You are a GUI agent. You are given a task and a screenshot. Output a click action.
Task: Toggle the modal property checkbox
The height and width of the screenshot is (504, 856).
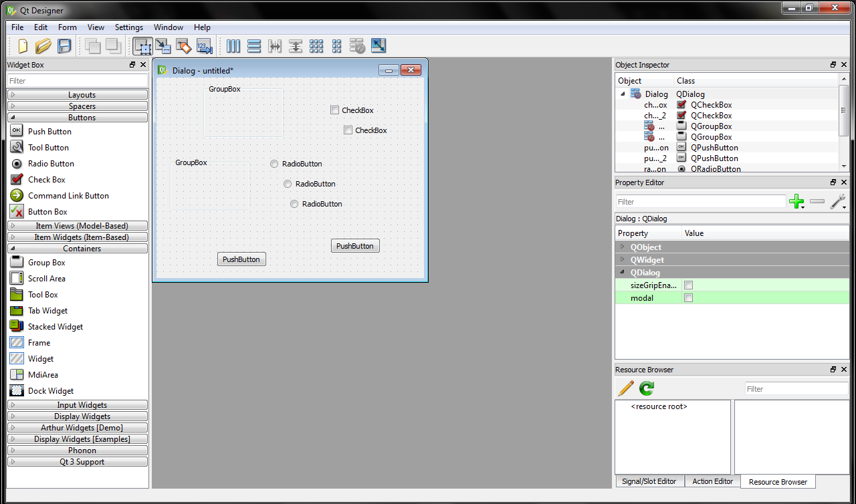click(689, 298)
